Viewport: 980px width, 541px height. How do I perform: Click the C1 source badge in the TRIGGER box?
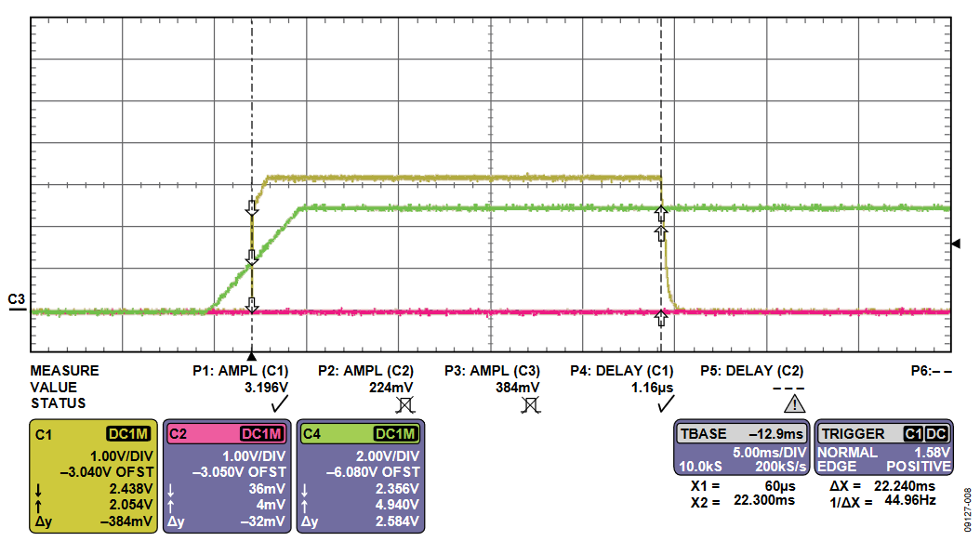coord(913,434)
